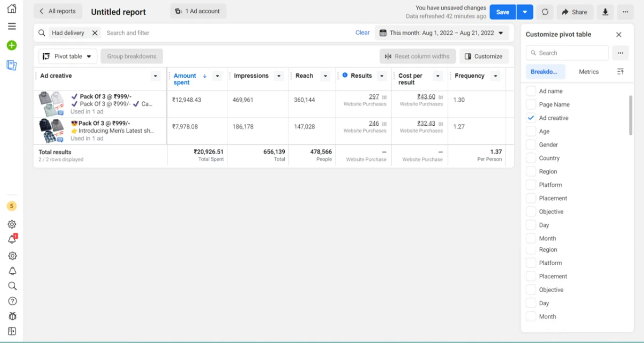The width and height of the screenshot is (644, 343).
Task: Click the 186,178 impressions cell
Action: (243, 127)
